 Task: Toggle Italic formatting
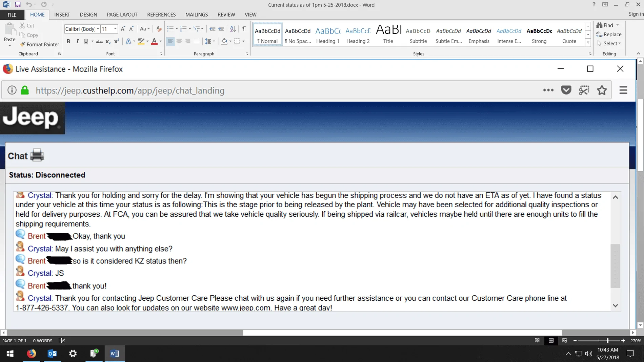(x=77, y=42)
